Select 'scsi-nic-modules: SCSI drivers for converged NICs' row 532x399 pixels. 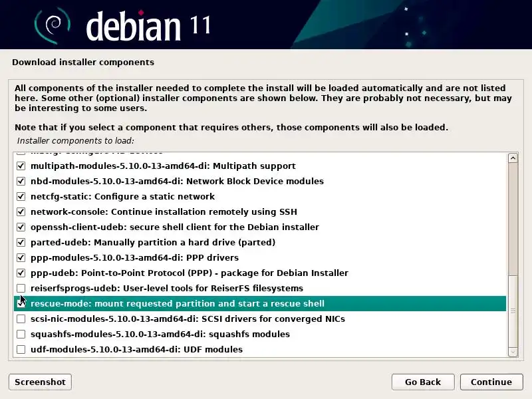(260, 319)
